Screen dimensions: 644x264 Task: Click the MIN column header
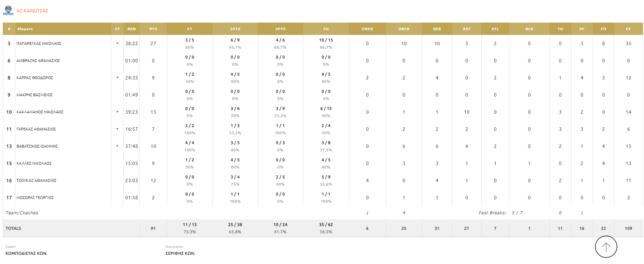[x=132, y=29]
